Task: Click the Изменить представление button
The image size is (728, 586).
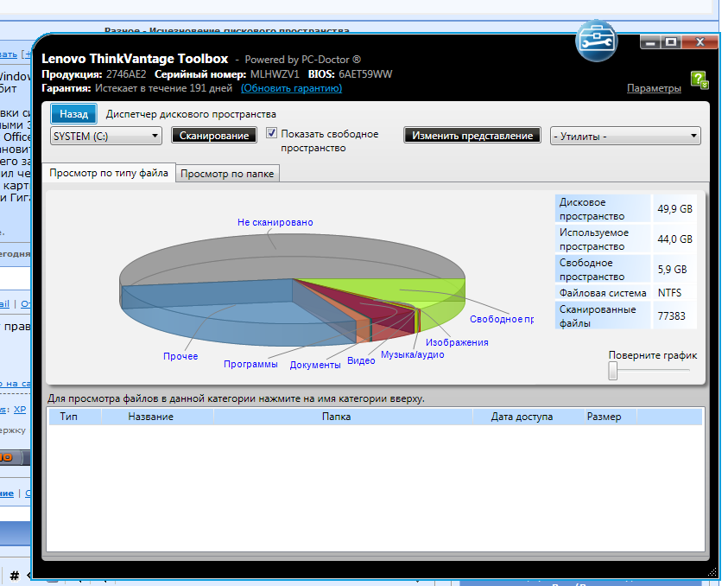Action: (472, 136)
